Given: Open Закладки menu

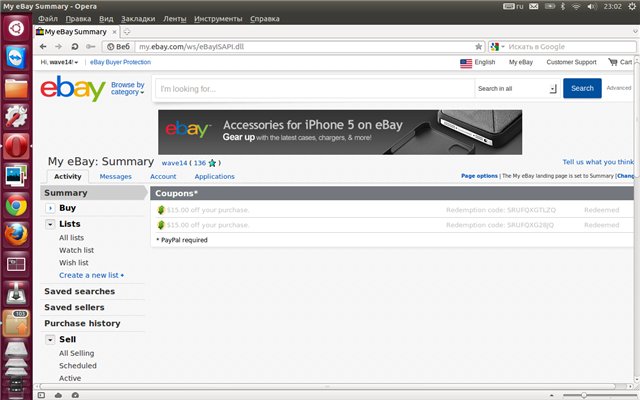Looking at the screenshot, I should (138, 19).
